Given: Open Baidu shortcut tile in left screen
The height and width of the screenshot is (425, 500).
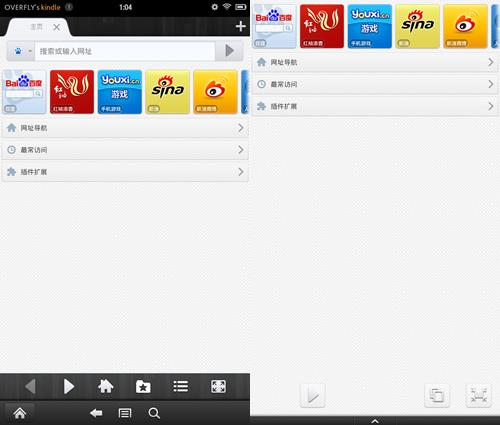Looking at the screenshot, I should 24,92.
